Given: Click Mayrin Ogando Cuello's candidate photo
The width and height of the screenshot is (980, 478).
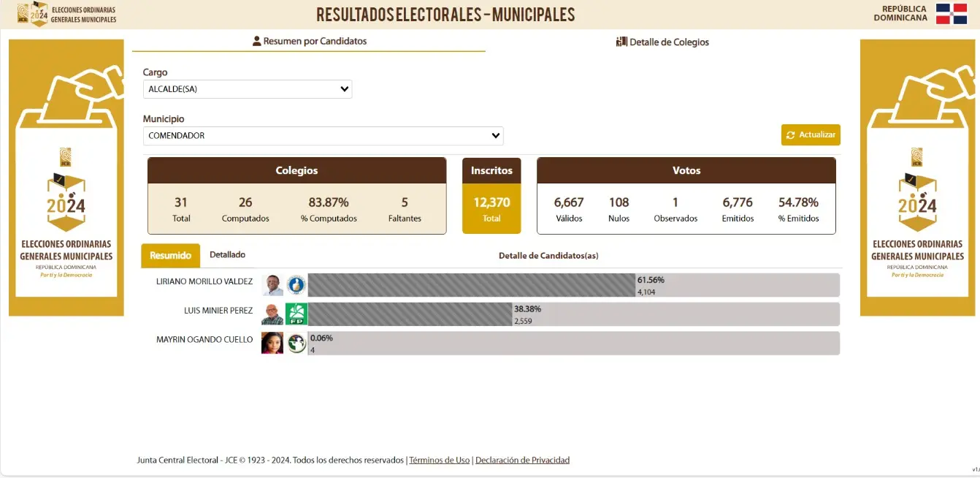Looking at the screenshot, I should coord(272,343).
